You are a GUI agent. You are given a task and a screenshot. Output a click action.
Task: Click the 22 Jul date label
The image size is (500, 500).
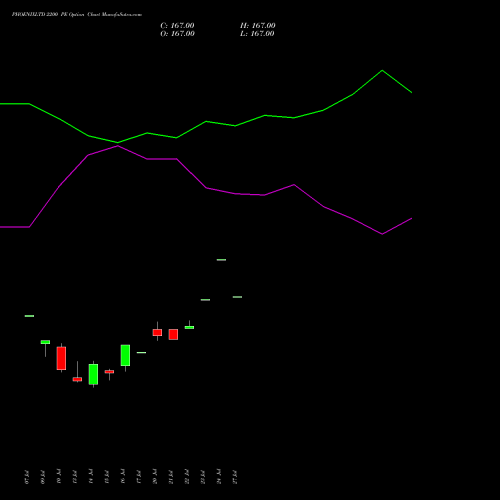(x=187, y=476)
